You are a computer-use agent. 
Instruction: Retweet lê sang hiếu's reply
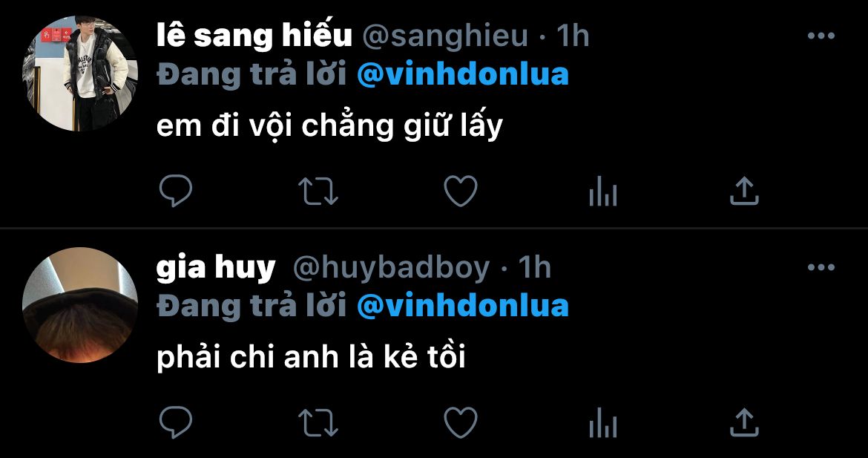click(318, 191)
